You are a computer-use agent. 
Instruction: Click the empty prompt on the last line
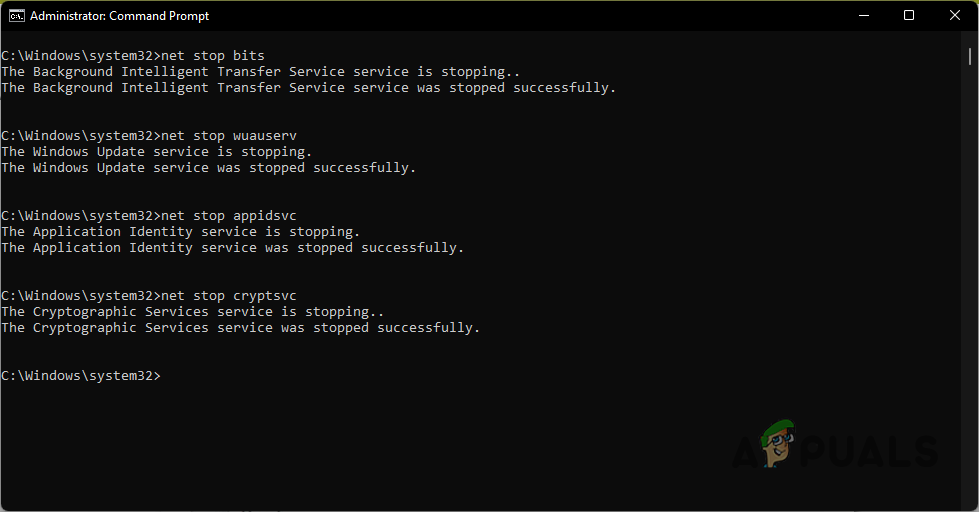pyautogui.click(x=165, y=376)
